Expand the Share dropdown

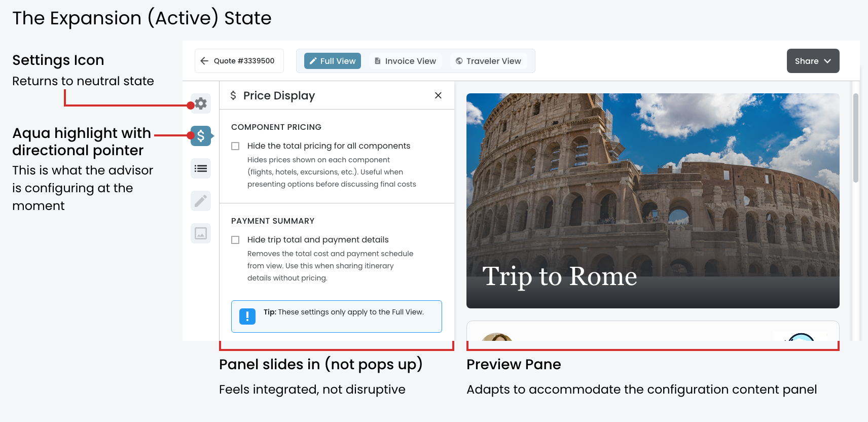[x=813, y=61]
